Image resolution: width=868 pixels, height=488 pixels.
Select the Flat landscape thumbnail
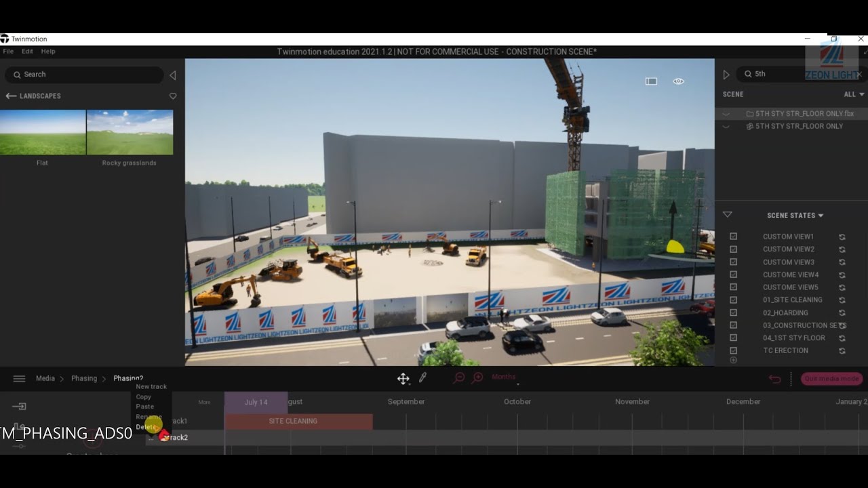click(43, 132)
